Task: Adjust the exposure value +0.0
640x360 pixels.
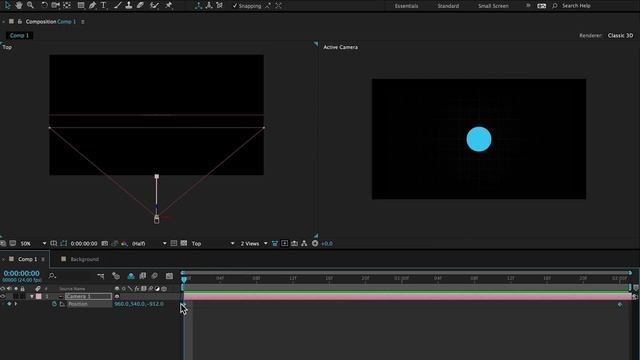Action: [x=327, y=244]
